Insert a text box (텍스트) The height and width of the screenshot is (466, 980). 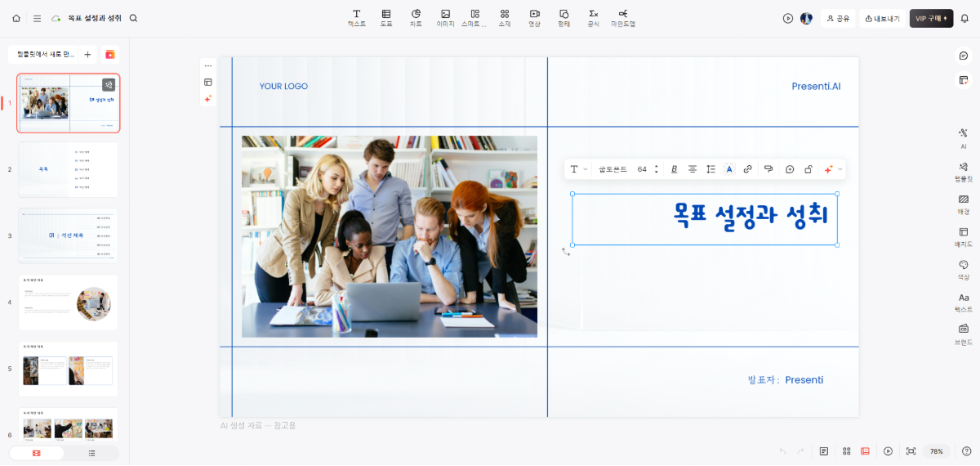357,18
